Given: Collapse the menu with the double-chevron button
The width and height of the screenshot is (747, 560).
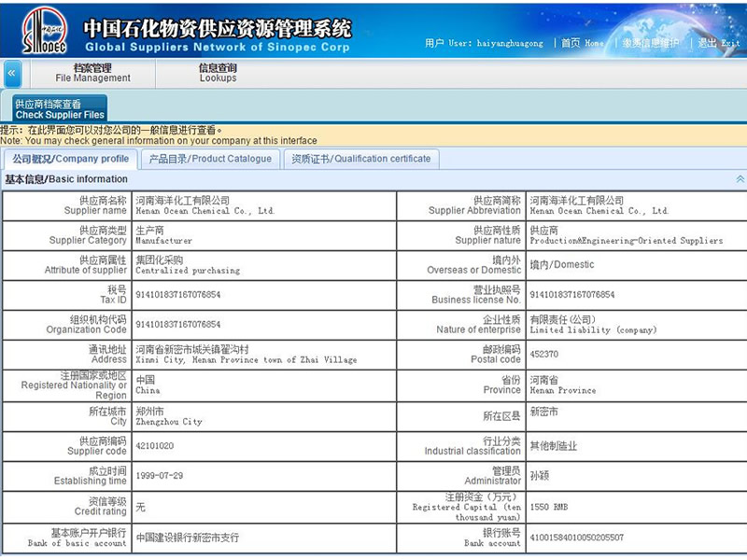Looking at the screenshot, I should [12, 74].
